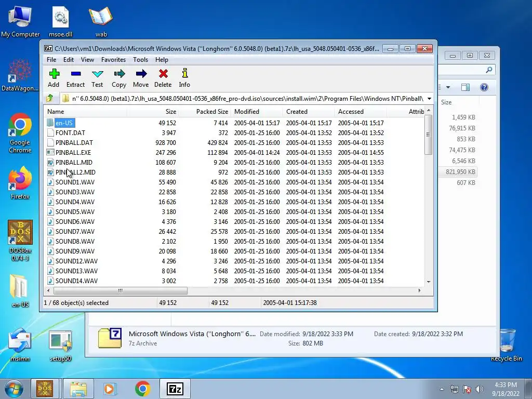Image resolution: width=532 pixels, height=399 pixels.
Task: Click the Extract toolbar icon
Action: click(75, 74)
